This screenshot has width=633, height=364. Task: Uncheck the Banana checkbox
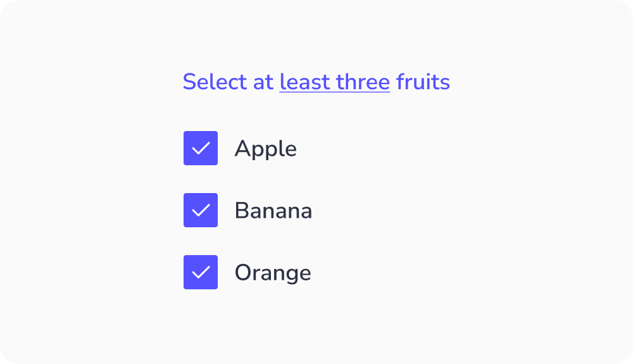click(x=201, y=210)
